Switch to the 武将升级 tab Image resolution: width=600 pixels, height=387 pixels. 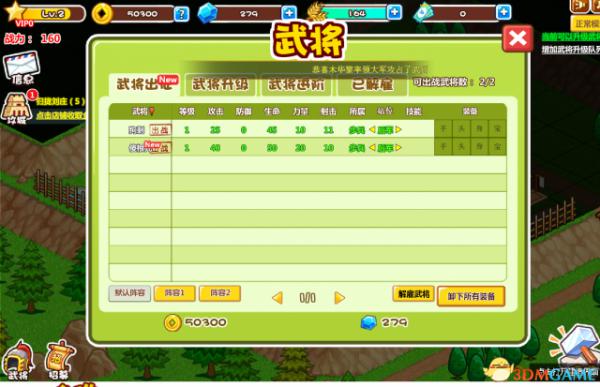click(x=220, y=84)
